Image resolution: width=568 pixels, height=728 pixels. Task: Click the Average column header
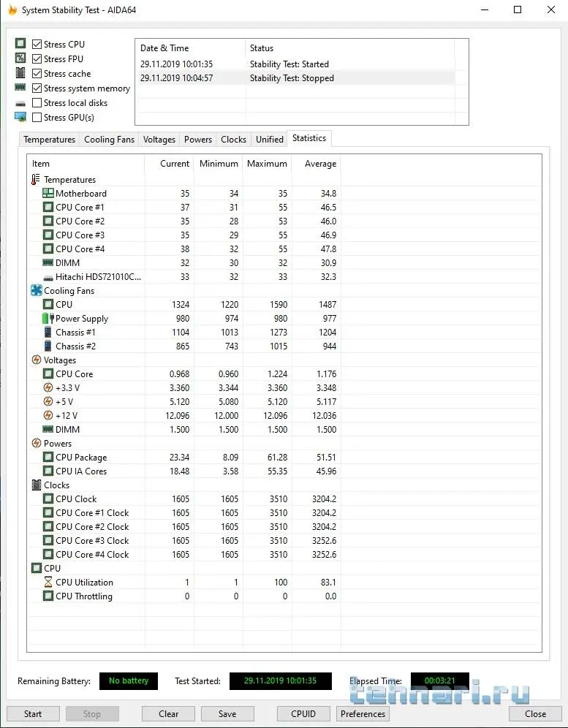317,164
